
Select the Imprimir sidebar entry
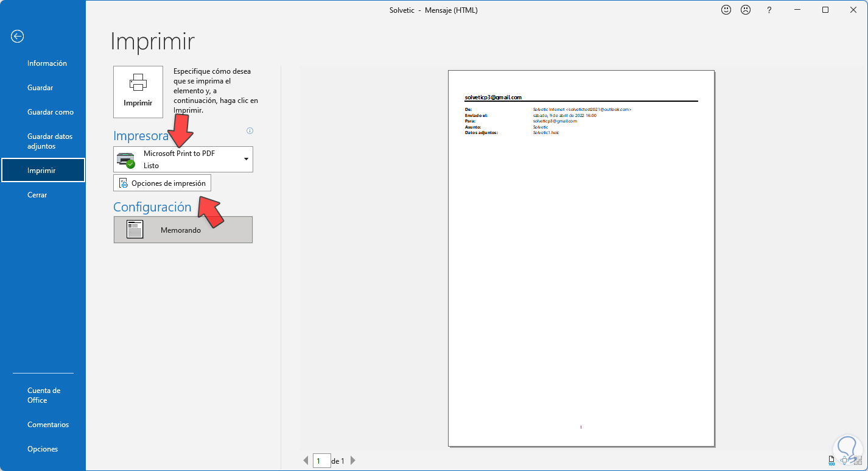tap(43, 171)
